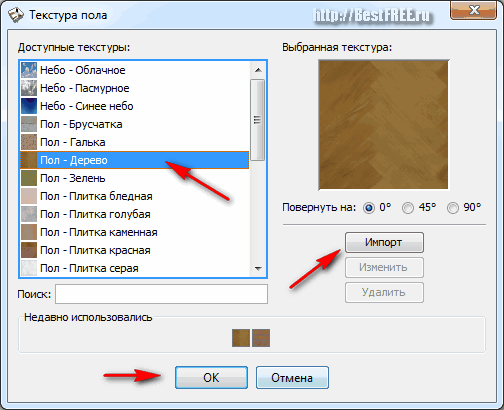504x410 pixels.
Task: Select the Пол - Плитка красная icon
Action: point(29,250)
